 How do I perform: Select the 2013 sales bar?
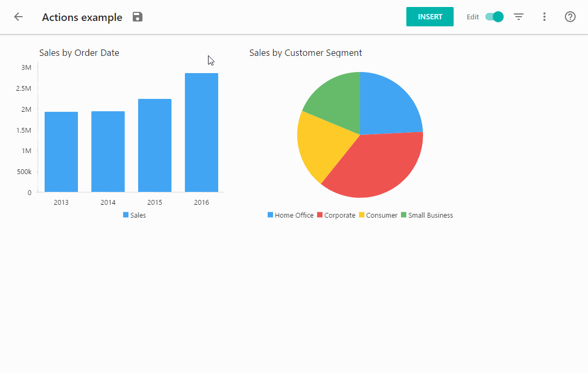[x=61, y=150]
